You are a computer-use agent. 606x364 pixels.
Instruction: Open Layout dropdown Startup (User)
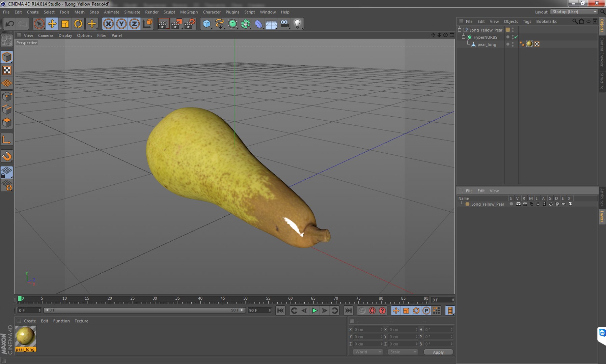pos(574,12)
